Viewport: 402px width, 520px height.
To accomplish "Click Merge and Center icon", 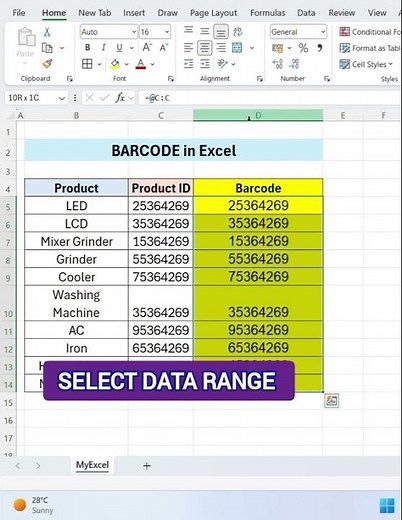I will click(237, 48).
